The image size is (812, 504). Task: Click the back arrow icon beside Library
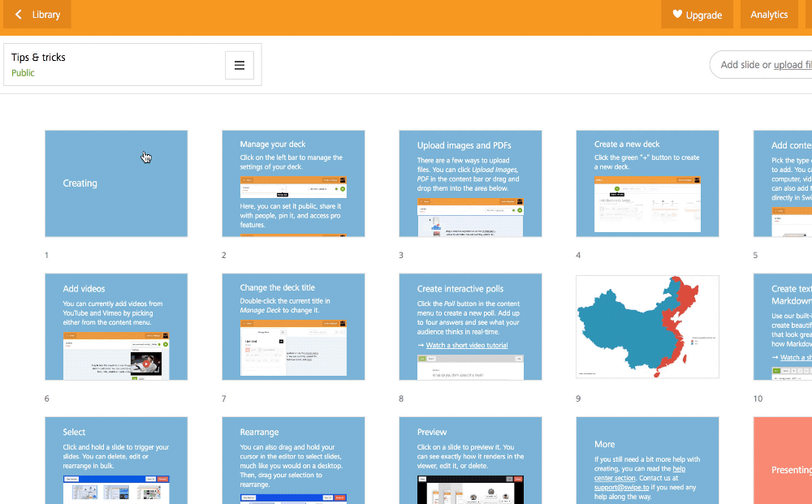point(19,15)
